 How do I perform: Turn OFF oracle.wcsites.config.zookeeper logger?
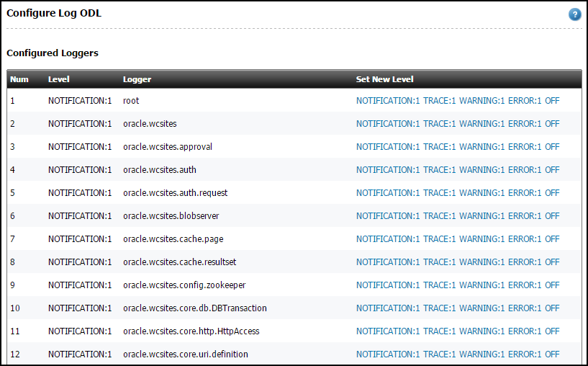point(552,285)
